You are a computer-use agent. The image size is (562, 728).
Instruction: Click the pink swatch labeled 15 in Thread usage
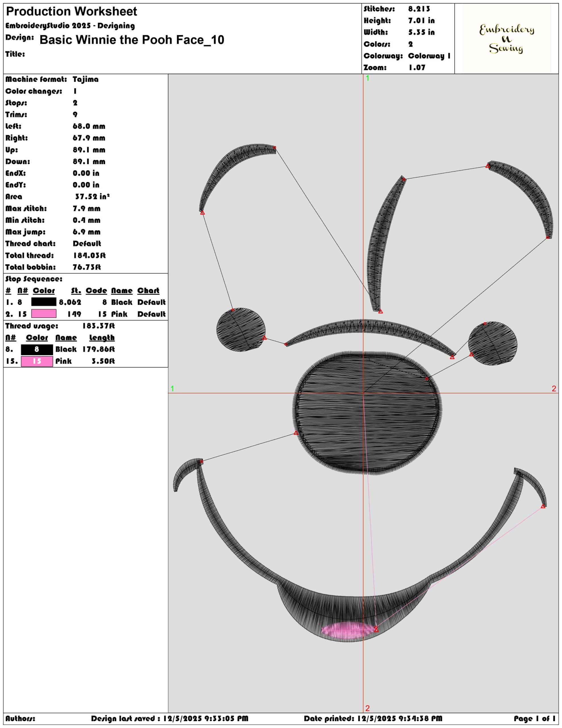click(37, 361)
